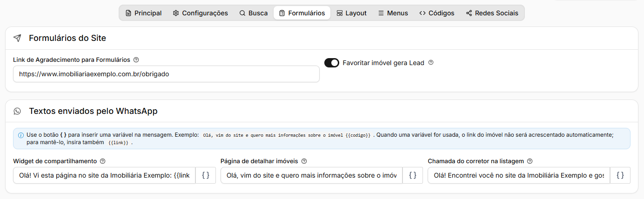This screenshot has width=644, height=199.
Task: Insert variable in Página de detalhar imóveis field
Action: click(x=413, y=175)
